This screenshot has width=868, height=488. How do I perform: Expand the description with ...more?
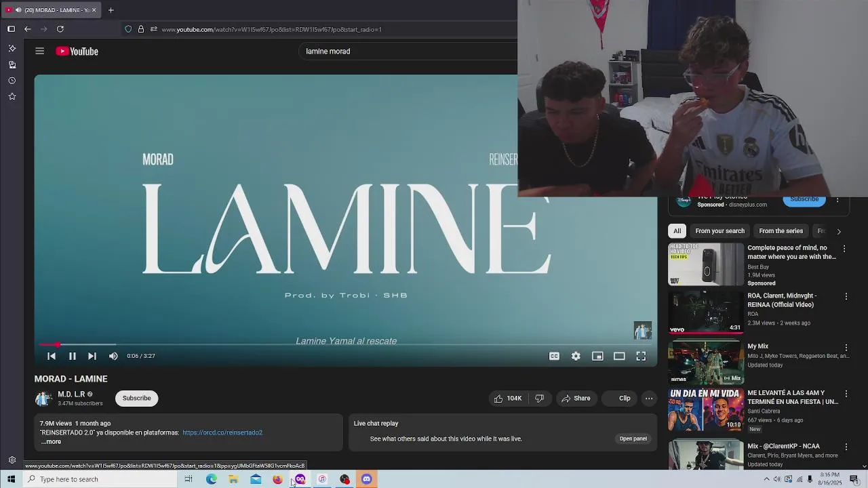(x=51, y=442)
